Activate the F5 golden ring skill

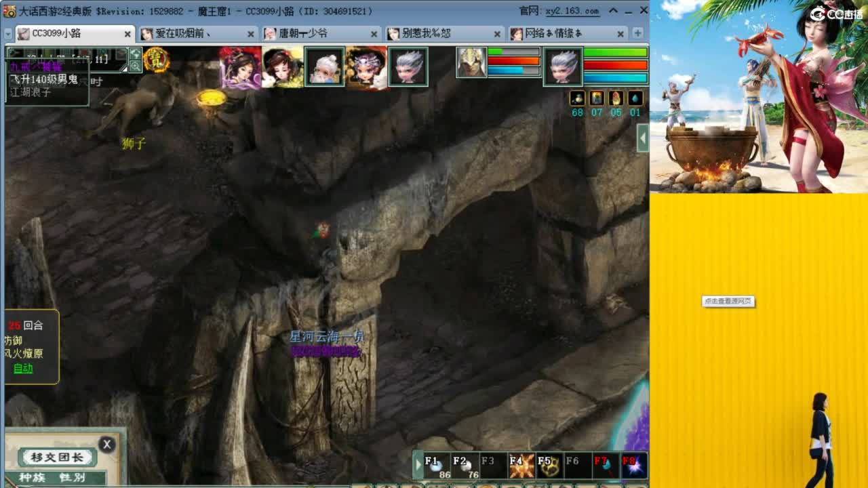coord(549,466)
